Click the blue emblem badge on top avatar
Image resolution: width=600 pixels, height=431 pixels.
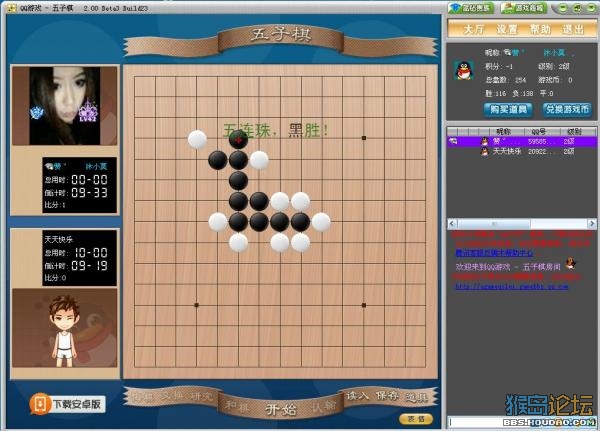tap(36, 113)
